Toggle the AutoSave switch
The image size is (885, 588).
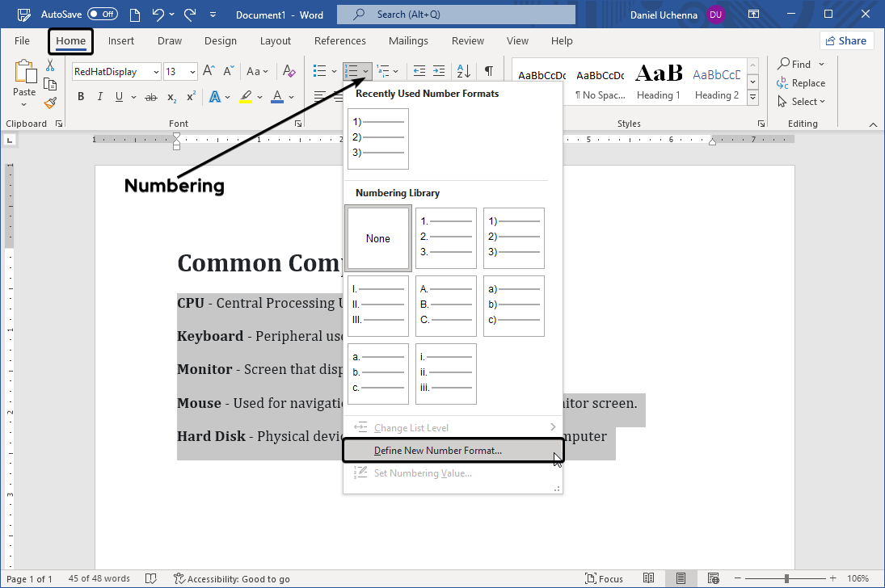(102, 15)
